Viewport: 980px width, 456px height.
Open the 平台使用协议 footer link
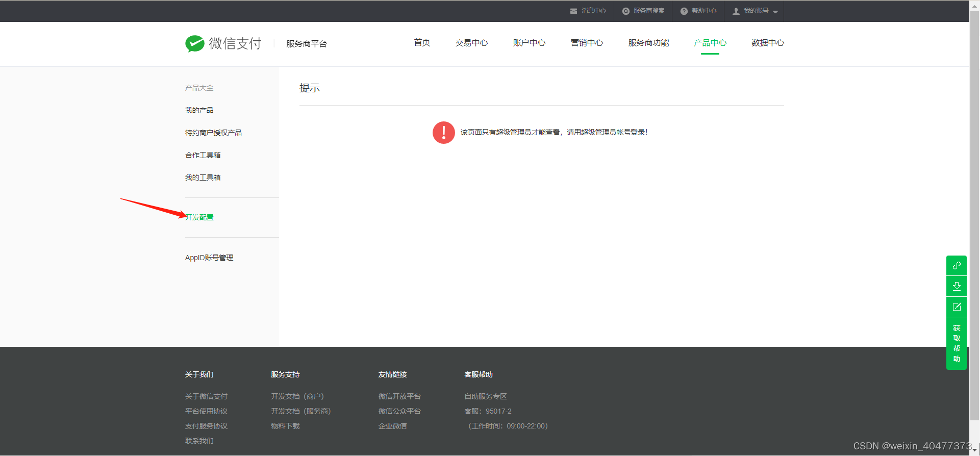[207, 411]
